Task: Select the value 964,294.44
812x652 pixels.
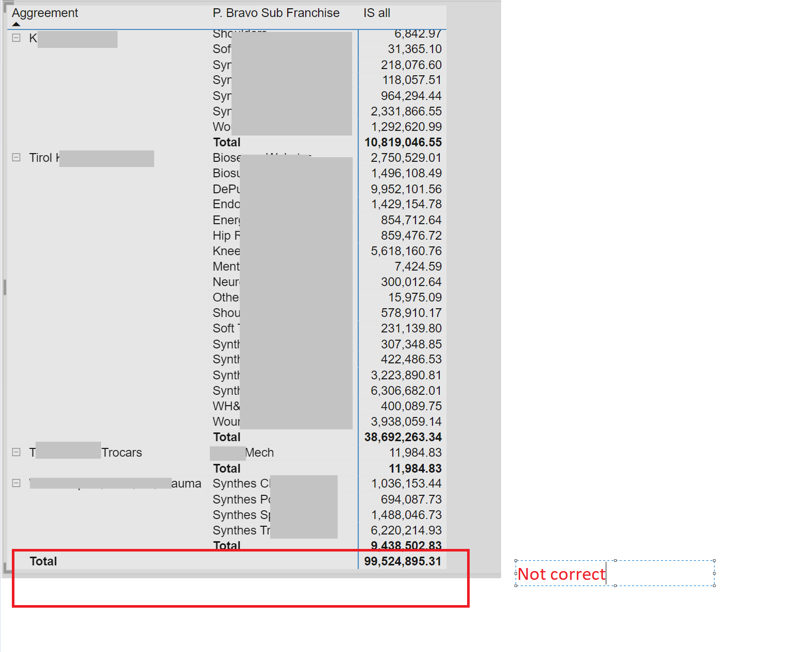Action: (411, 96)
